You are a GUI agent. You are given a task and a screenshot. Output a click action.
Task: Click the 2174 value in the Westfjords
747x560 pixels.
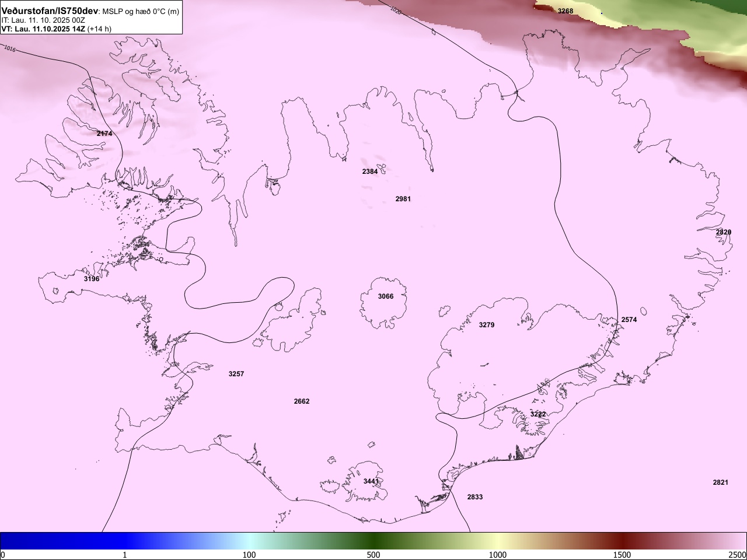click(x=104, y=134)
